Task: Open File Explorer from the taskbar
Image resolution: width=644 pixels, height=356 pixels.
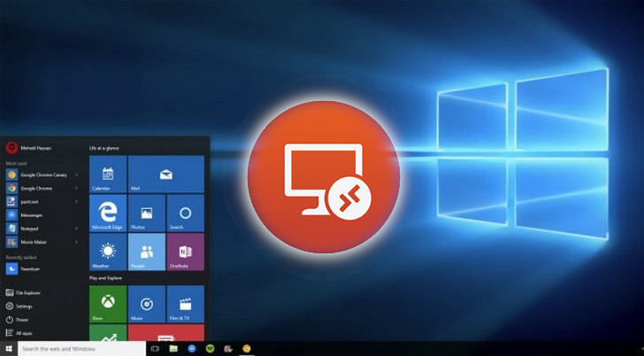Action: click(x=173, y=349)
